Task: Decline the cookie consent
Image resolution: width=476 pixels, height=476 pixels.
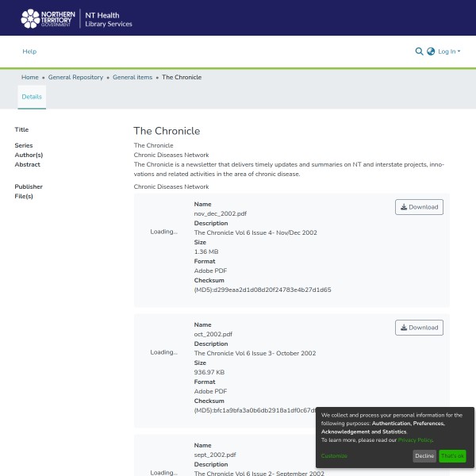Action: (x=424, y=456)
